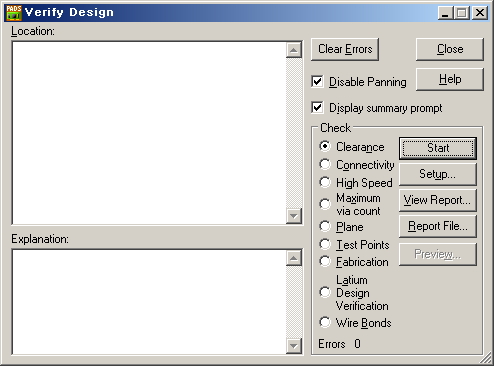
Task: Maximize the Verify Design window
Action: click(x=462, y=13)
